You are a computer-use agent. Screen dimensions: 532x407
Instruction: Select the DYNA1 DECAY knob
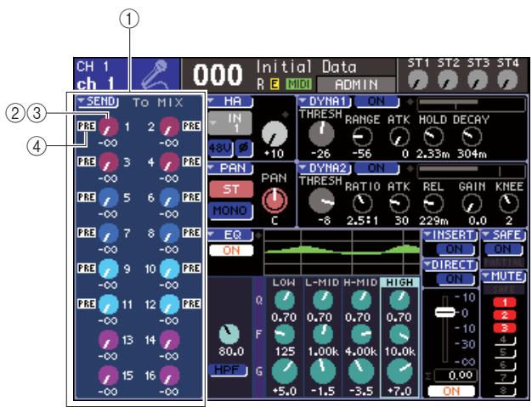pyautogui.click(x=472, y=136)
